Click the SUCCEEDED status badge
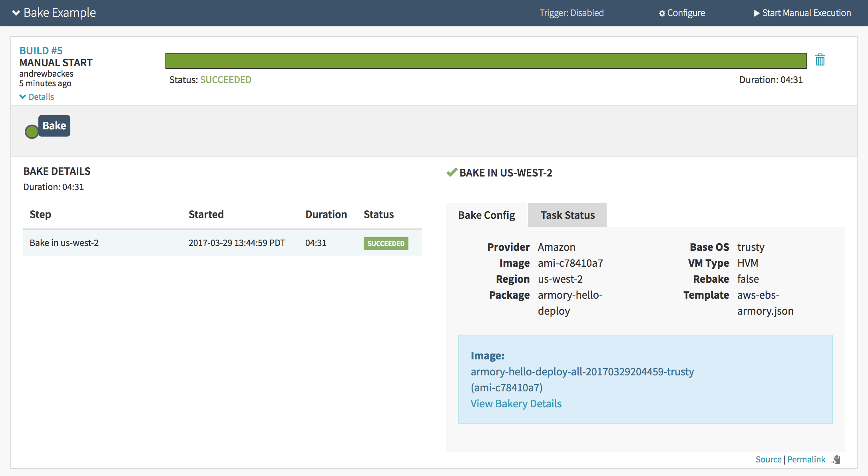The image size is (868, 476). click(386, 244)
